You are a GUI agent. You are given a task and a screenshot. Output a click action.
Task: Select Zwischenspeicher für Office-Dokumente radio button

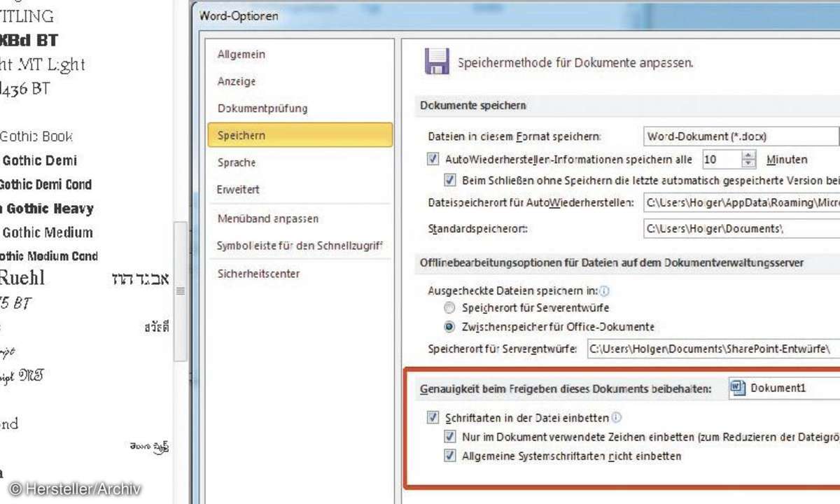point(449,327)
